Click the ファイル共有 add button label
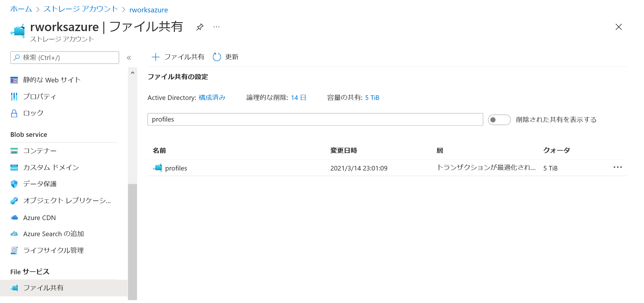 (x=184, y=57)
